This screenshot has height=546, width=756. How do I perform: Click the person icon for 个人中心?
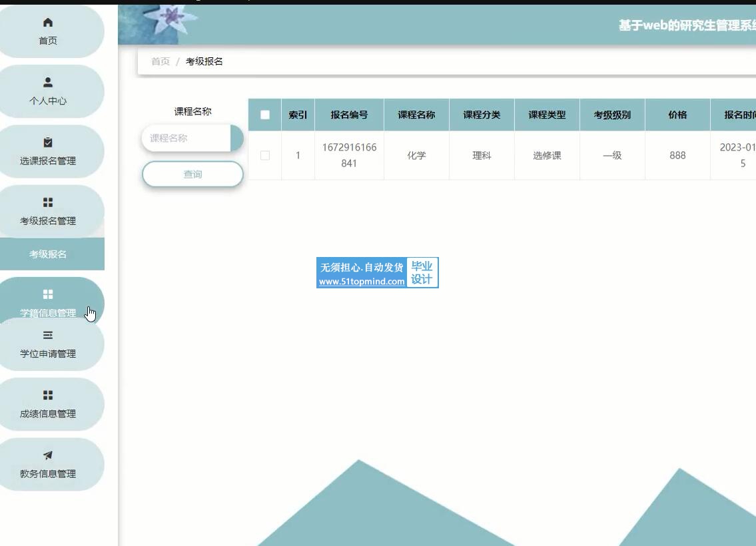[48, 83]
